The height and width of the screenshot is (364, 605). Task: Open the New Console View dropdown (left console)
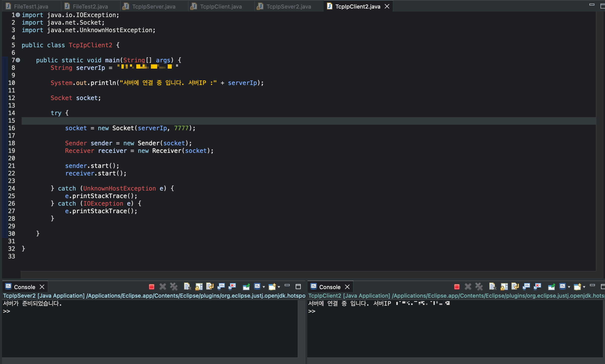pyautogui.click(x=279, y=287)
